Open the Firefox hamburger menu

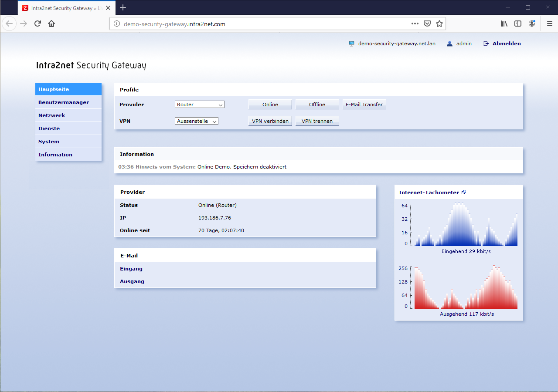(x=549, y=24)
